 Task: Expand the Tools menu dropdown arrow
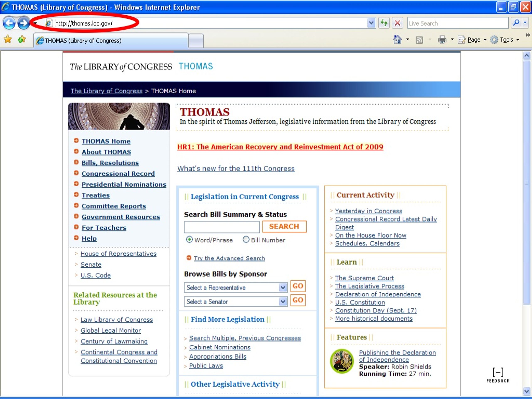click(x=518, y=40)
